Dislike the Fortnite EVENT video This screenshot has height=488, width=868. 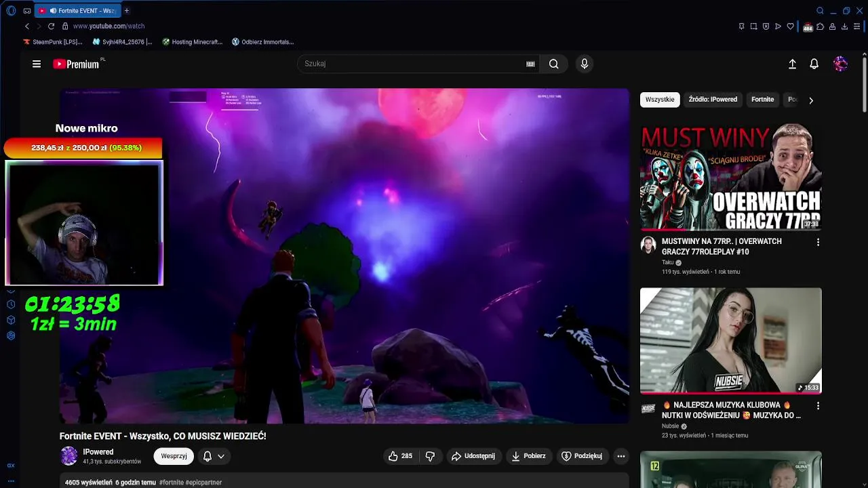point(430,456)
